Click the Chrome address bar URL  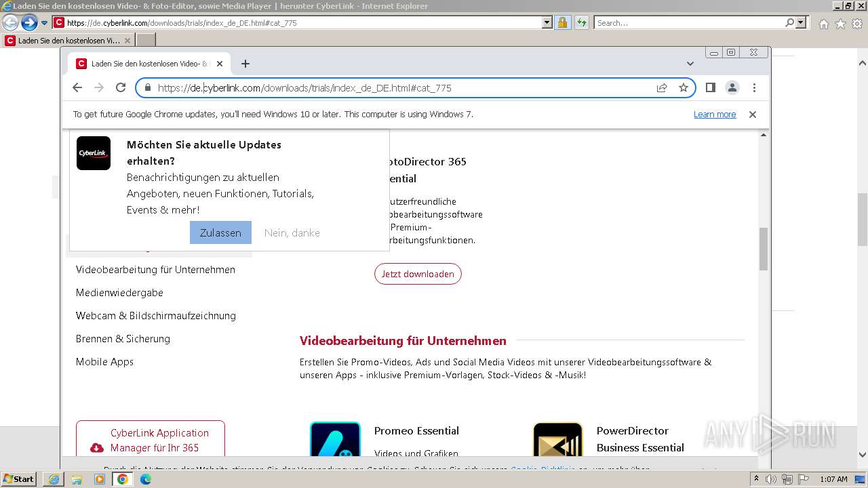304,88
